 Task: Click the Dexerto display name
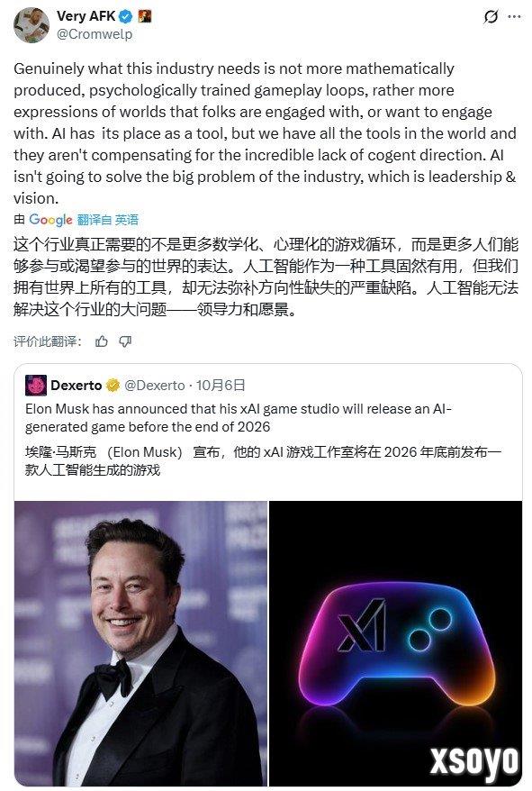(77, 386)
